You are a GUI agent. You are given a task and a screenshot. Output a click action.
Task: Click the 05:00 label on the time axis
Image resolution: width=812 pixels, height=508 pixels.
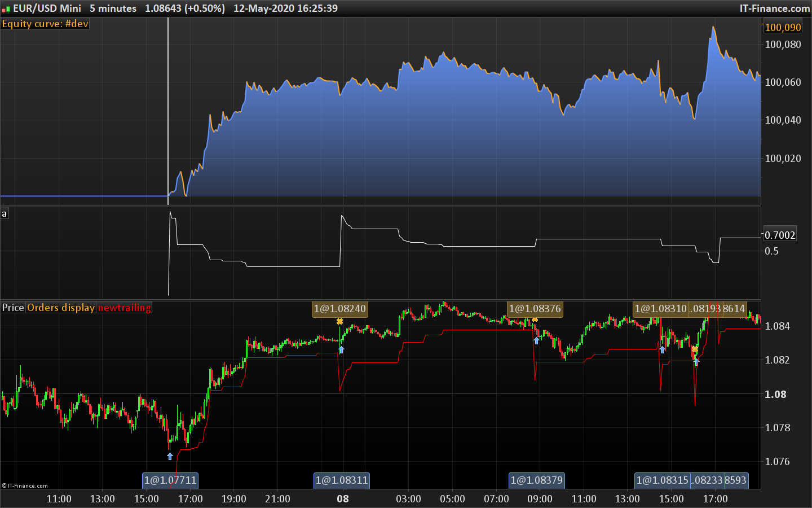tap(452, 499)
